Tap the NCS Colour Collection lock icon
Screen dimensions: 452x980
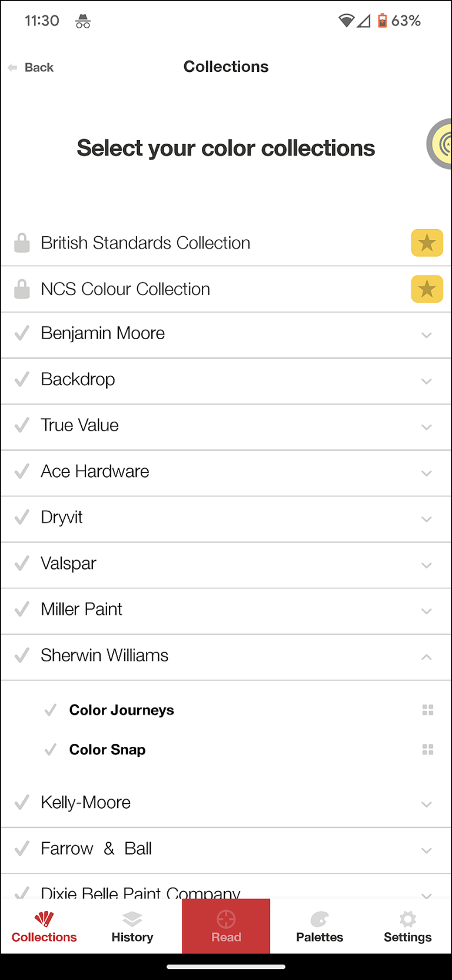[22, 289]
